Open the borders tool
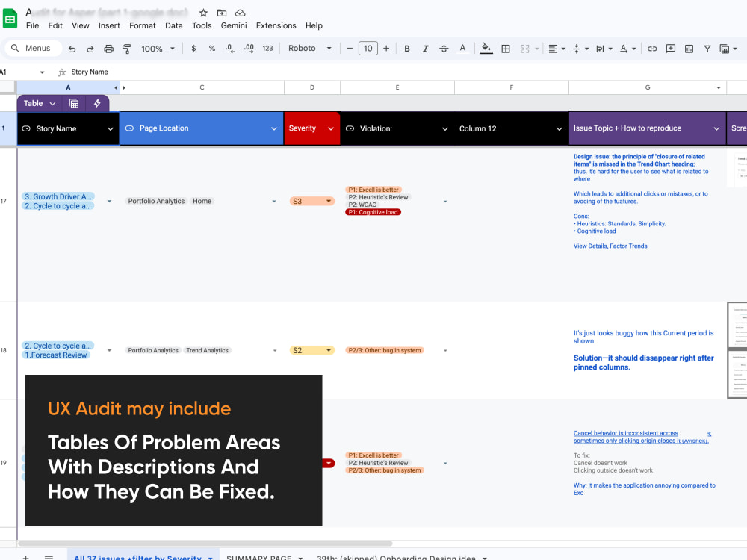747x560 pixels. point(506,49)
